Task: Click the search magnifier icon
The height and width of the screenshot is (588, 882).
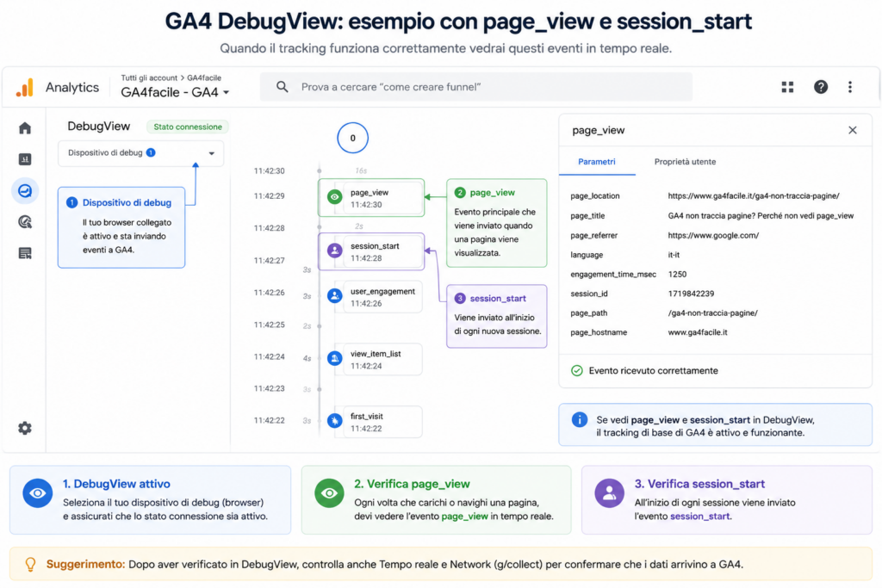Action: [283, 87]
